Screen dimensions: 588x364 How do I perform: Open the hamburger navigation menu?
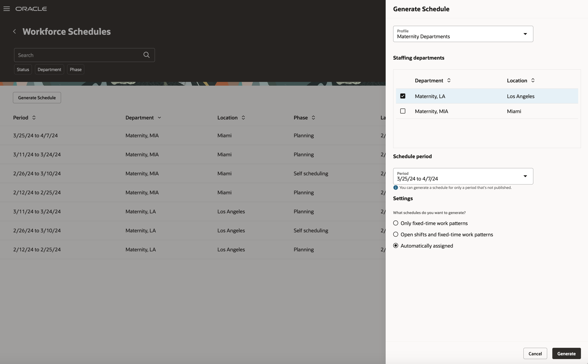coord(7,9)
